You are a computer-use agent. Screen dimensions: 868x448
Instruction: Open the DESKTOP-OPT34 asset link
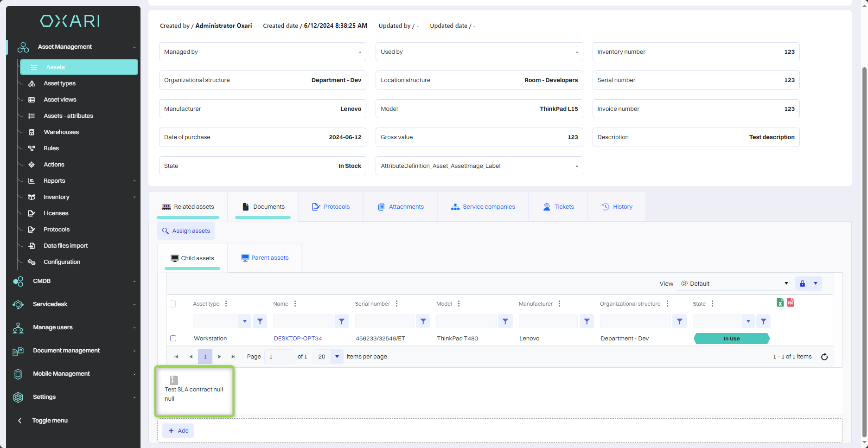[x=298, y=339]
